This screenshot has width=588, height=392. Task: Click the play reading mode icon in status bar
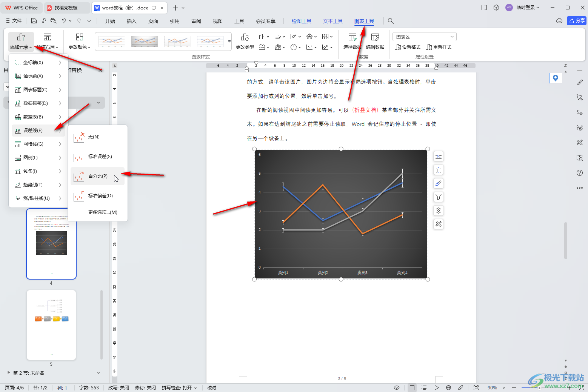[x=436, y=388]
